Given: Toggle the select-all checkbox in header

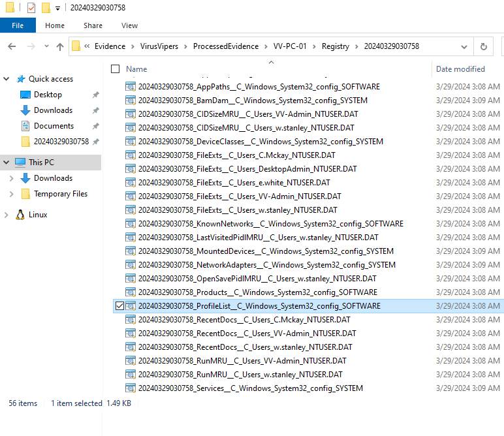Looking at the screenshot, I should point(115,69).
